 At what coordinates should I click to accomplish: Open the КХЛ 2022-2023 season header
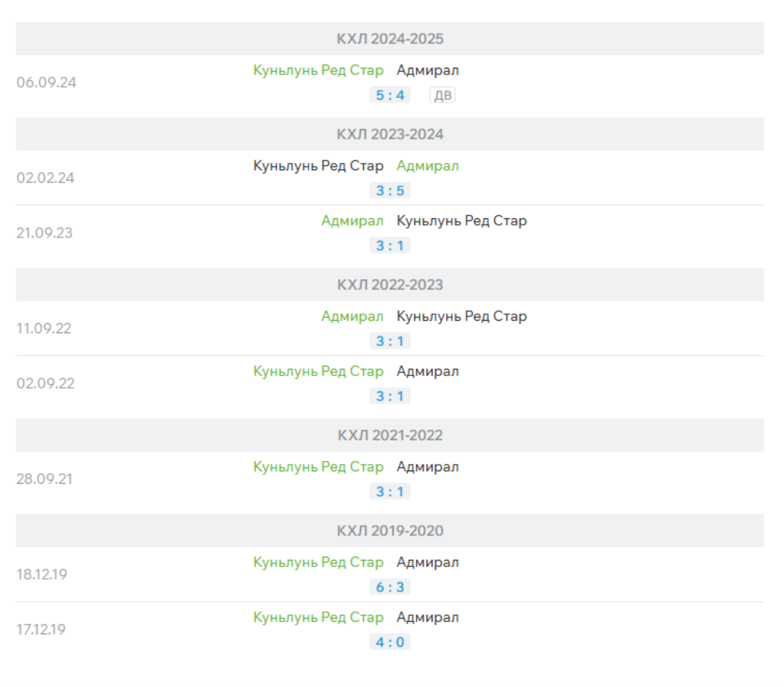[x=389, y=285]
